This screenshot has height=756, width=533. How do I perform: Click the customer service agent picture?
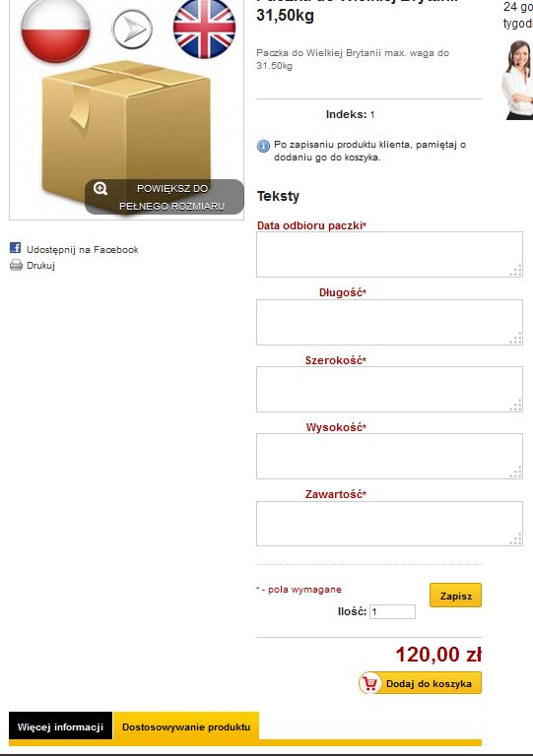click(517, 80)
